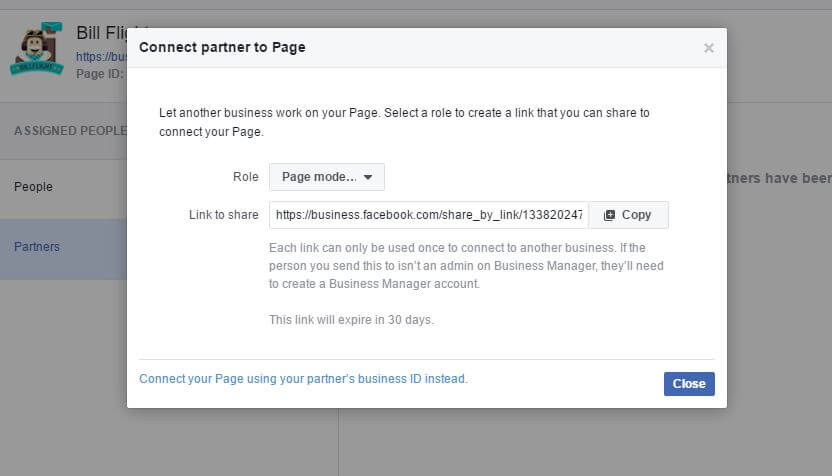This screenshot has width=832, height=476.
Task: Close the Connect partner dialog with X
Action: click(x=708, y=48)
